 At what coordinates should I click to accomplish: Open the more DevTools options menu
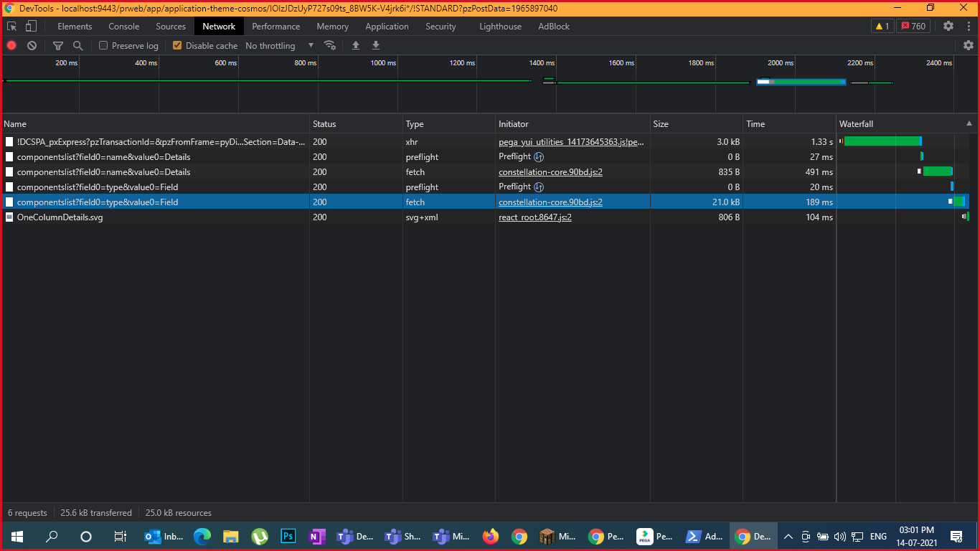click(969, 26)
